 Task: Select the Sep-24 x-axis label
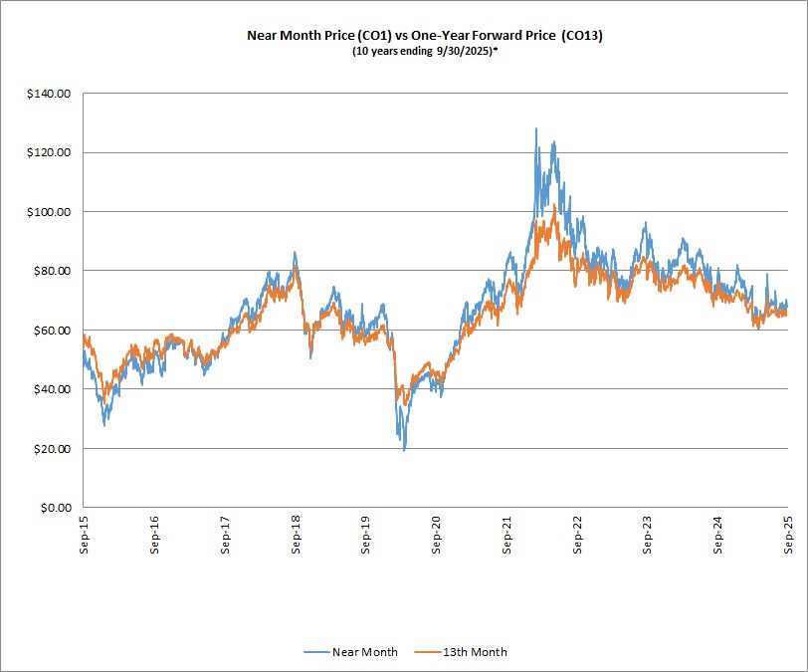(717, 535)
